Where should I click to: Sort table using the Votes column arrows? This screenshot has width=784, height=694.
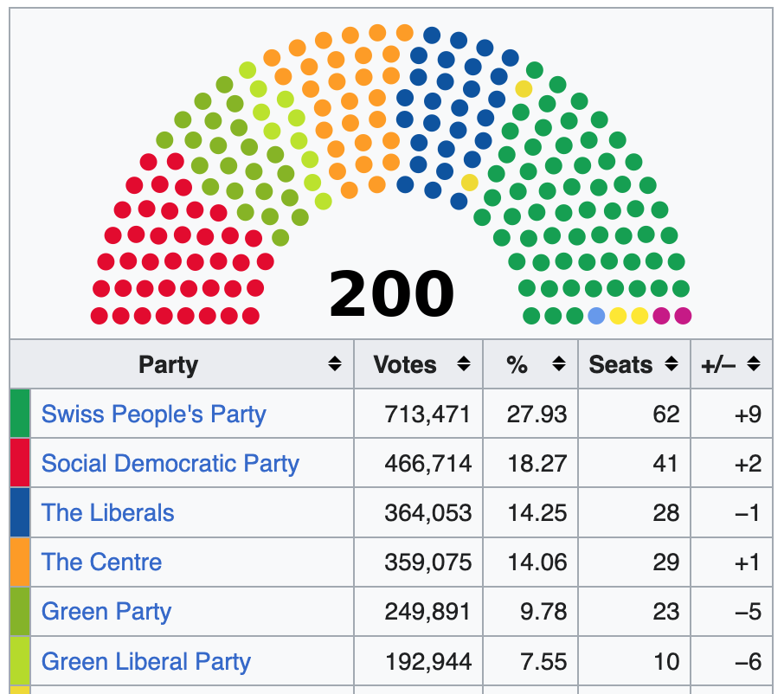click(x=465, y=365)
